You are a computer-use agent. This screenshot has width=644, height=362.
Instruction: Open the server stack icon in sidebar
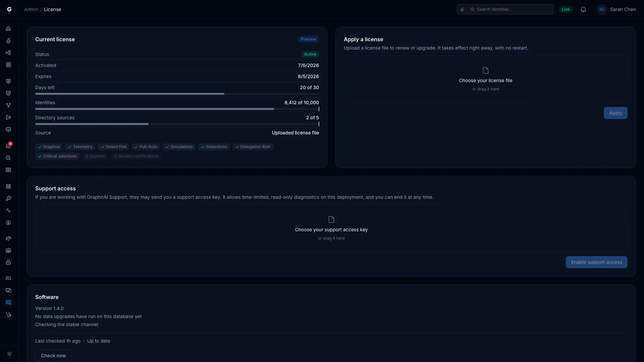[8, 186]
